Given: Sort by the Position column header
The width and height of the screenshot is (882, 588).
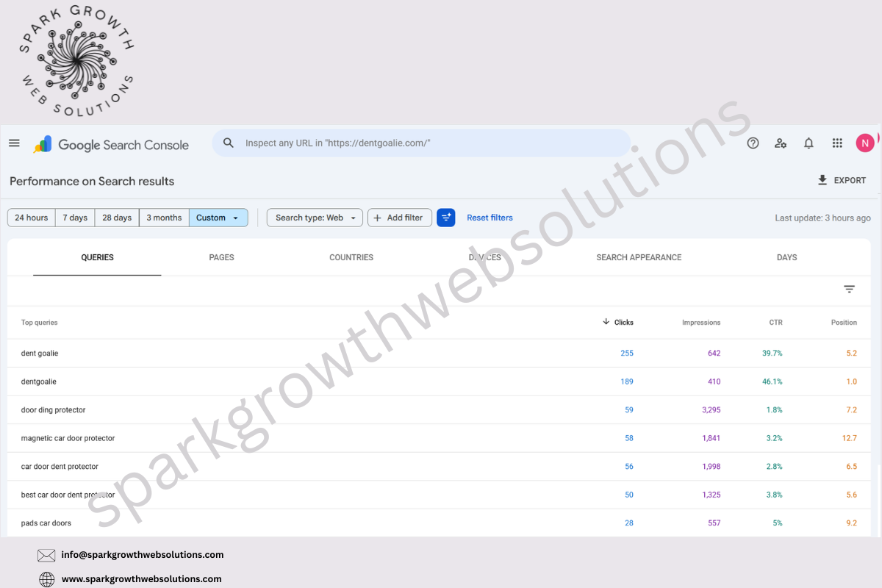Looking at the screenshot, I should tap(844, 323).
